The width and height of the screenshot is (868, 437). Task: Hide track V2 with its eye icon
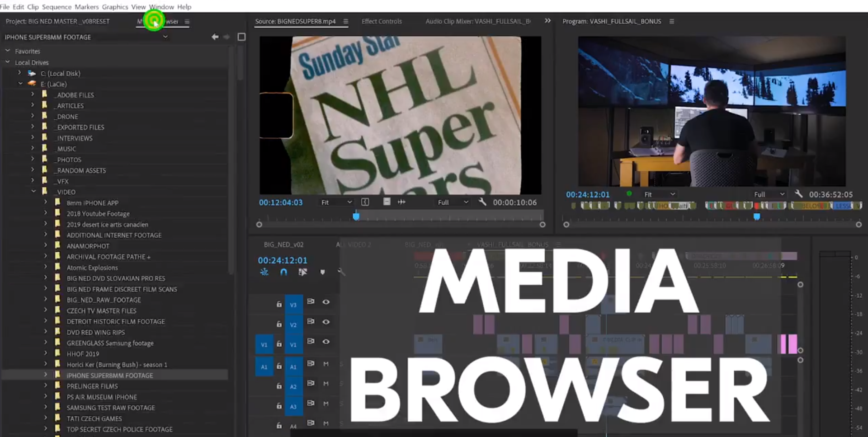326,322
